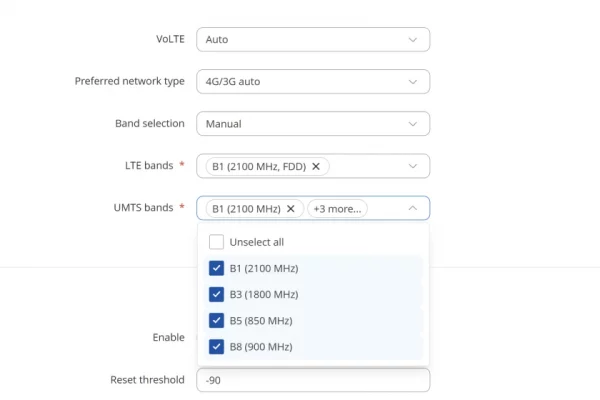Uncheck the B3 (1800 MHz) option

(216, 294)
